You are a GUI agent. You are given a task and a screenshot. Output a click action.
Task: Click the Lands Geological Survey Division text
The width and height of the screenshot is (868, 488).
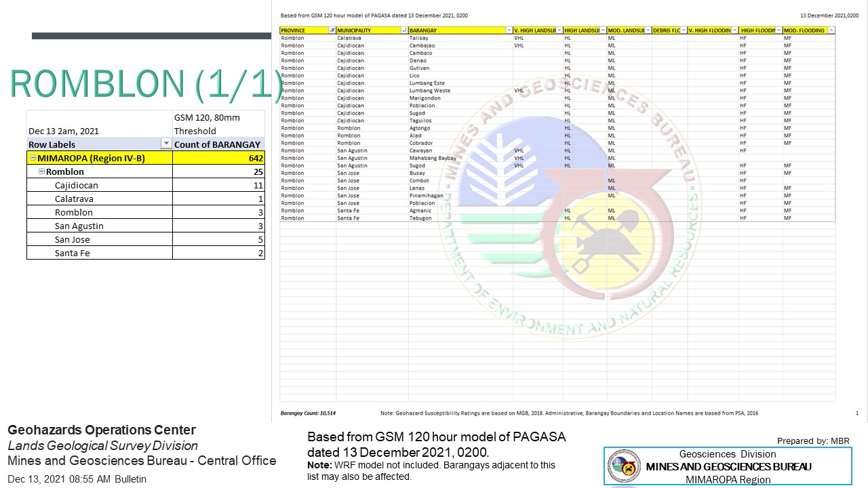pos(103,445)
